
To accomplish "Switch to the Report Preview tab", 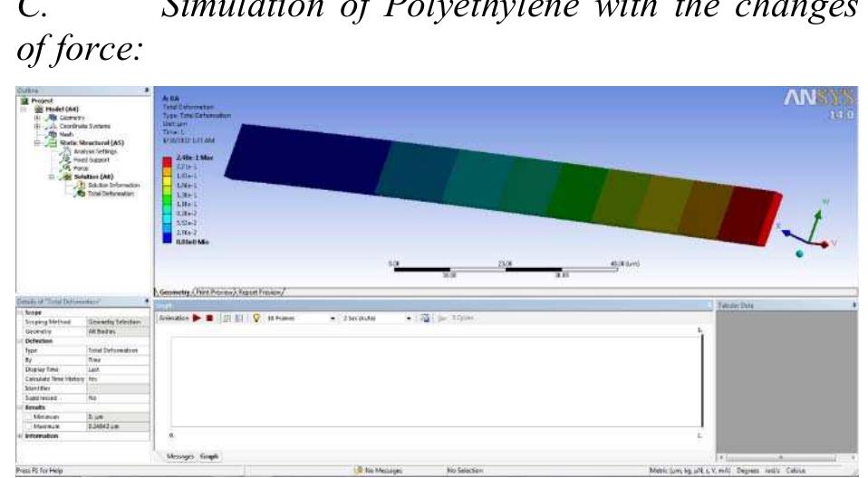I will [x=260, y=292].
